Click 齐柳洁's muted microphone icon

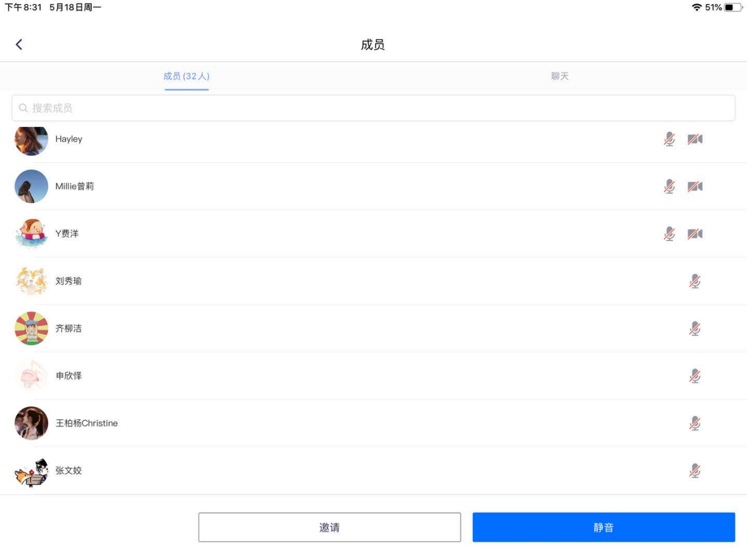click(x=695, y=329)
